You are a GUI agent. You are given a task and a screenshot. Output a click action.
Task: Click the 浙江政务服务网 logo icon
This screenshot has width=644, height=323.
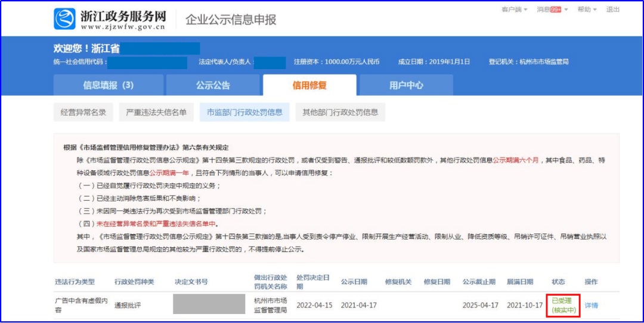[x=65, y=19]
